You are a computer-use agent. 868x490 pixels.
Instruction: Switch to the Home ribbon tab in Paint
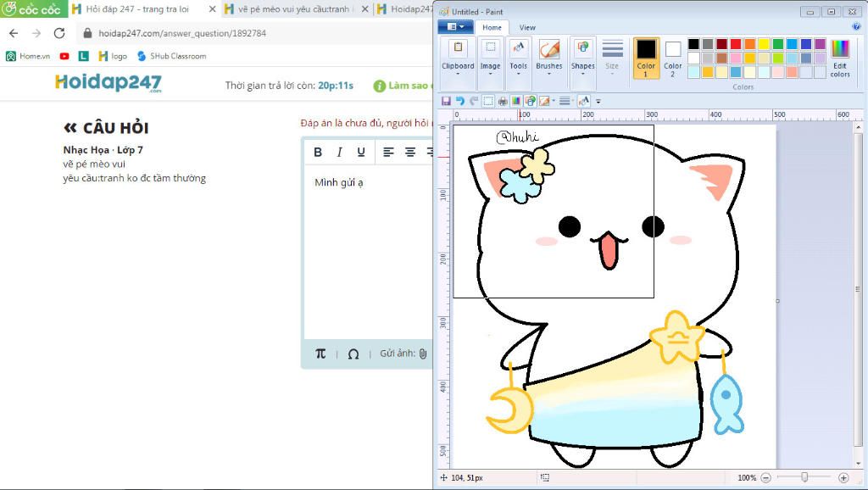(492, 27)
